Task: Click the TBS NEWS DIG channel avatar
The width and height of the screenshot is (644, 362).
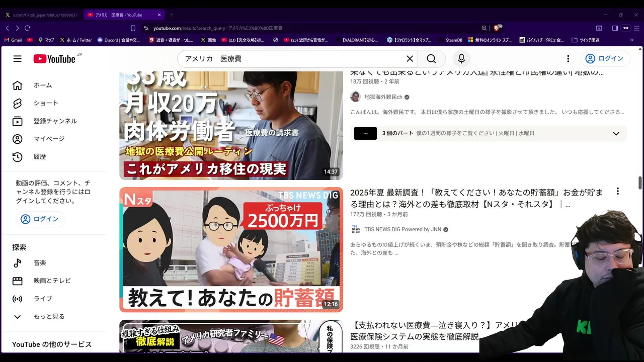Action: 355,230
